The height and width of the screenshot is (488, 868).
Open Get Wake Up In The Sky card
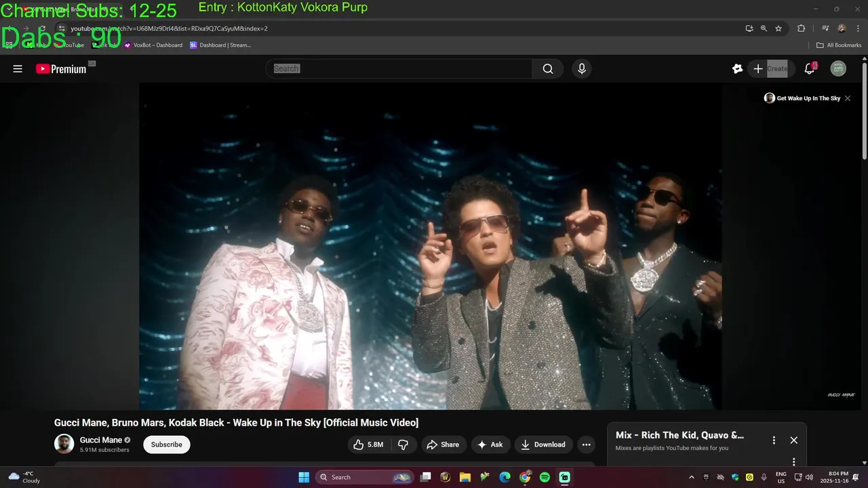tap(802, 98)
